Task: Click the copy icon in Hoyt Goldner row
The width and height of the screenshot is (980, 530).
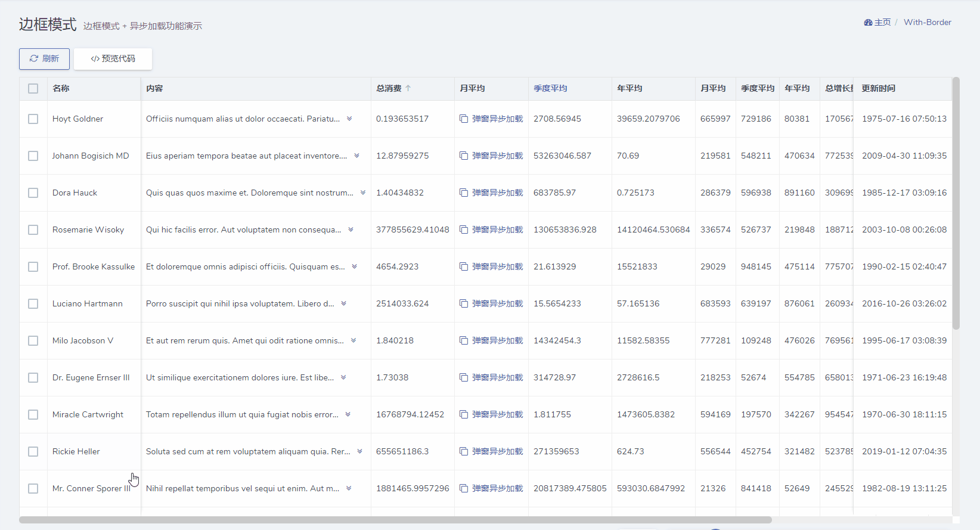Action: [x=464, y=119]
